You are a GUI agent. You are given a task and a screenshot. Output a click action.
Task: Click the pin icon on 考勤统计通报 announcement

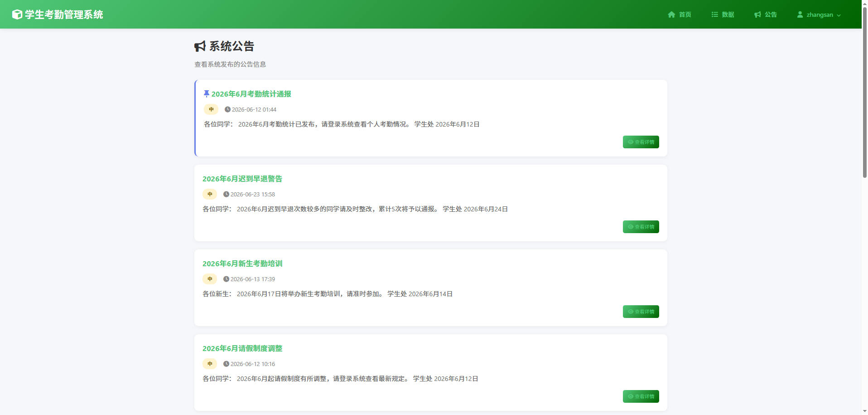tap(207, 94)
